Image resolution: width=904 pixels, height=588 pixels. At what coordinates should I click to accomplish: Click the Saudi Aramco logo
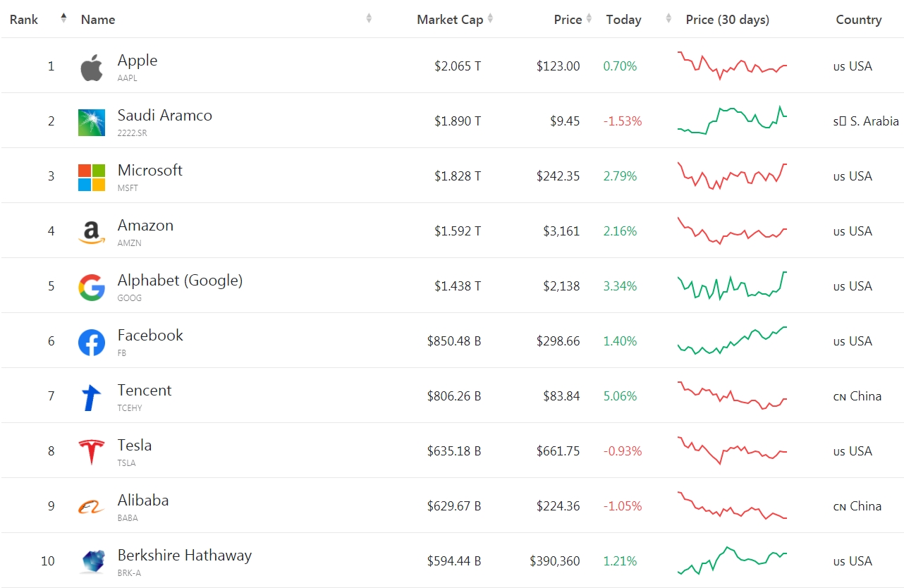tap(92, 122)
